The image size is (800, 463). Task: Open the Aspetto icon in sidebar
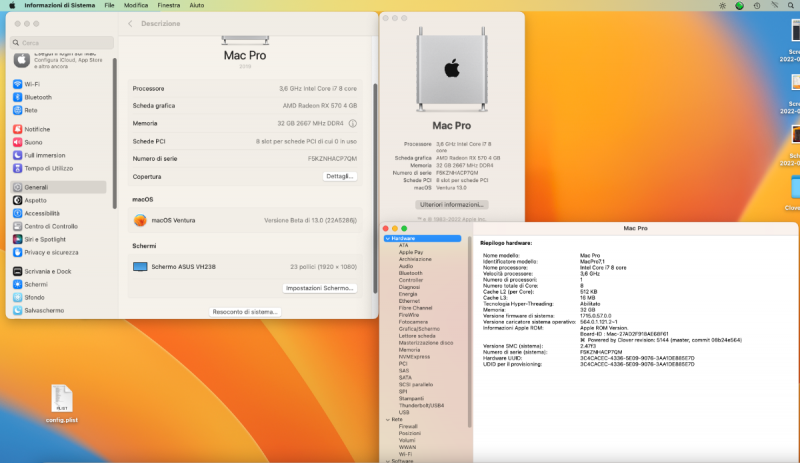tap(17, 200)
